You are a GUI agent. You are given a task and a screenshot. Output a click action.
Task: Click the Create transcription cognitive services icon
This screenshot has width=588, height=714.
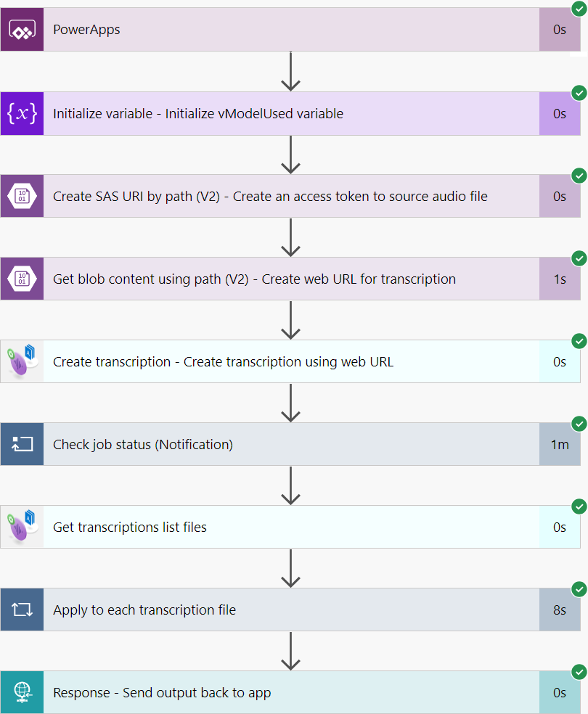[x=22, y=361]
